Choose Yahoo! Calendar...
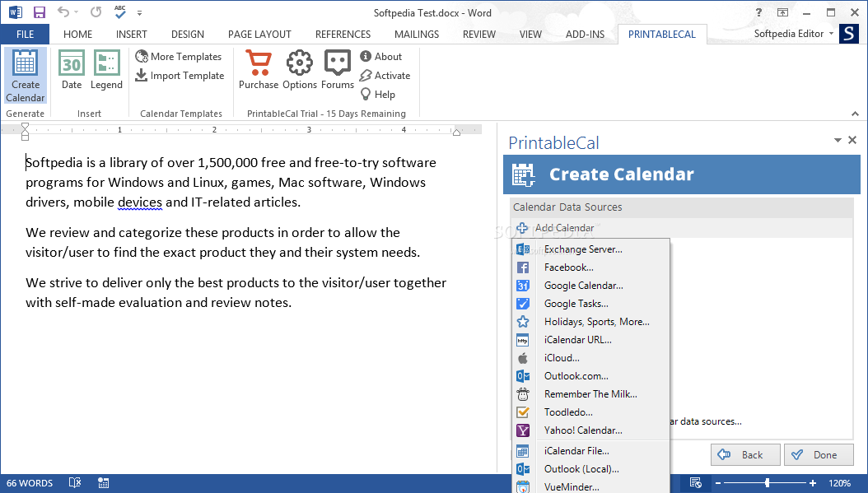The width and height of the screenshot is (868, 493). (x=590, y=430)
